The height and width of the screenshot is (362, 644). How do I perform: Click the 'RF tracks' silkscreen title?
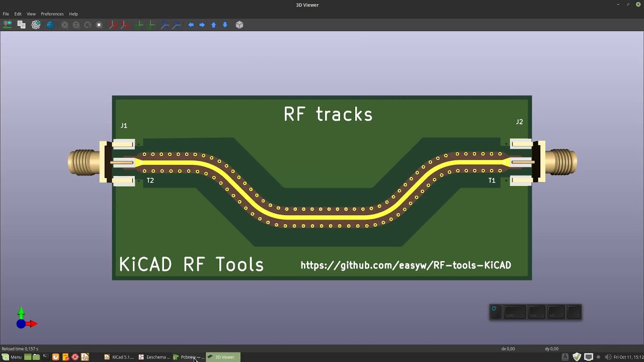328,114
